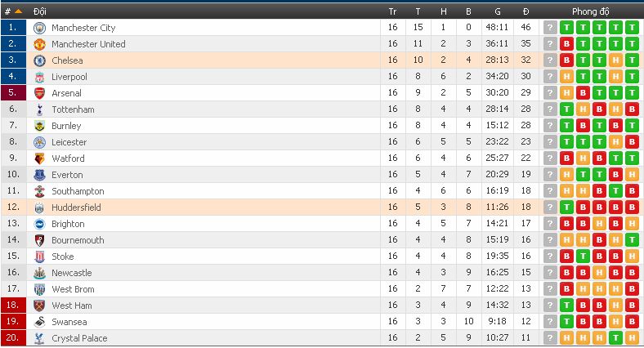This screenshot has height=348, width=644.
Task: Click Manchester United's red B form box
Action: pyautogui.click(x=566, y=44)
